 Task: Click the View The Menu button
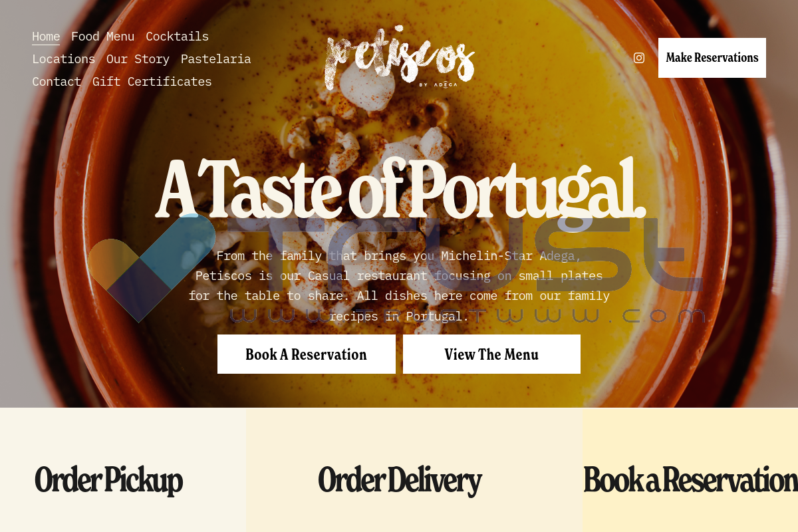(x=491, y=354)
